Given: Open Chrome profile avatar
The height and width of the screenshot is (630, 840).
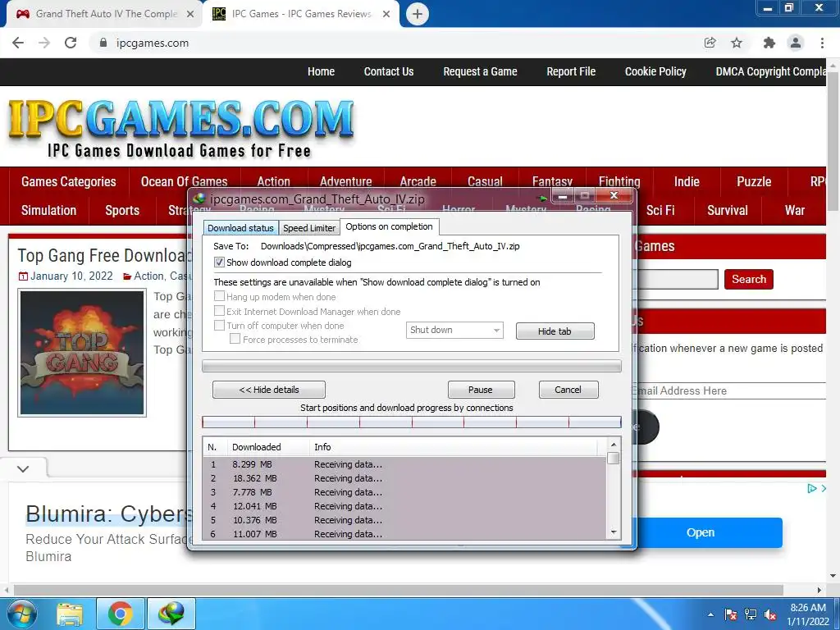Looking at the screenshot, I should pyautogui.click(x=796, y=43).
